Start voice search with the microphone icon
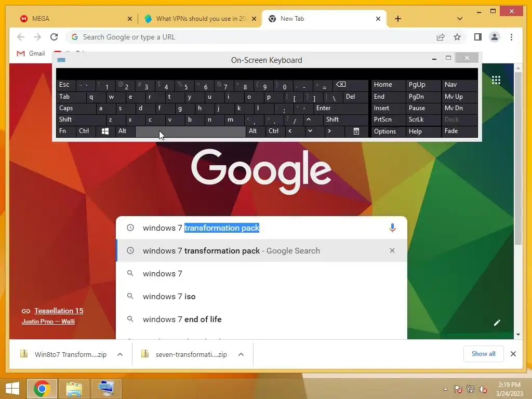The height and width of the screenshot is (399, 532). click(x=392, y=228)
